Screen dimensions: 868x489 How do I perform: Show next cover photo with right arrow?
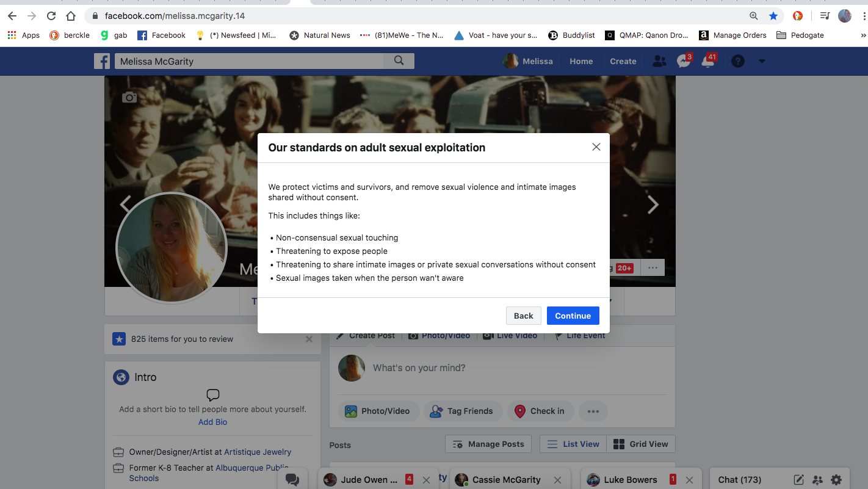[653, 205]
